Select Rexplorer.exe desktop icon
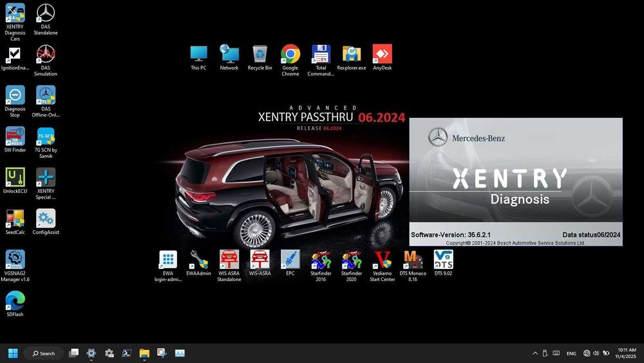 [x=352, y=57]
